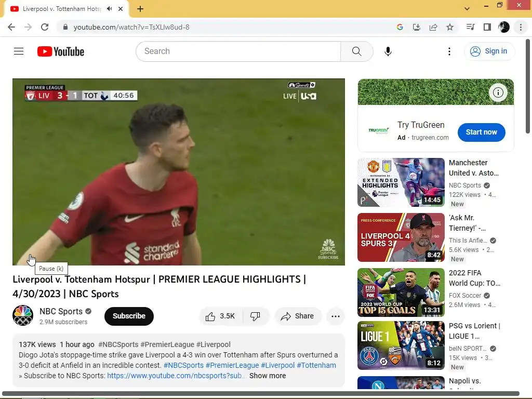Bookmark this tab with the star
The height and width of the screenshot is (399, 532).
pos(450,27)
